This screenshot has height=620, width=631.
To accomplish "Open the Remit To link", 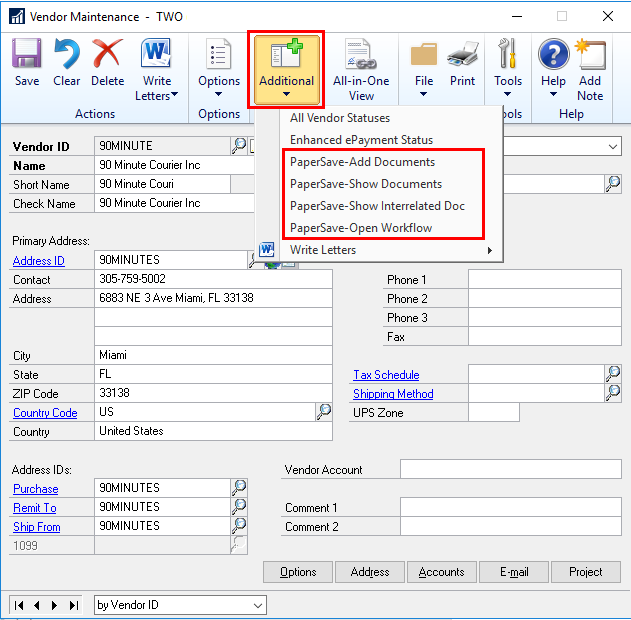I will tap(35, 508).
